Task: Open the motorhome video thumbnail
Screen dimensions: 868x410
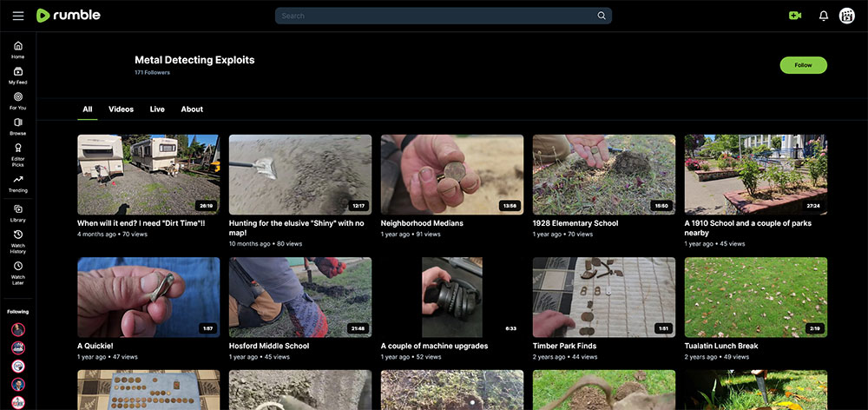Action: [148, 175]
